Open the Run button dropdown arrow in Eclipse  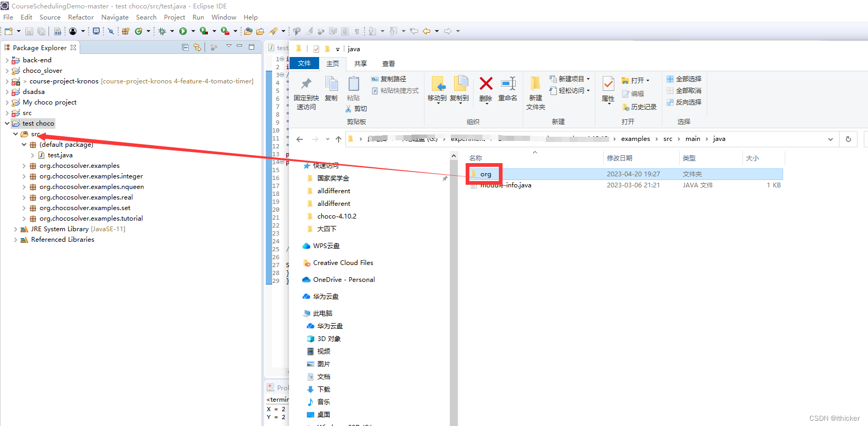click(x=193, y=31)
